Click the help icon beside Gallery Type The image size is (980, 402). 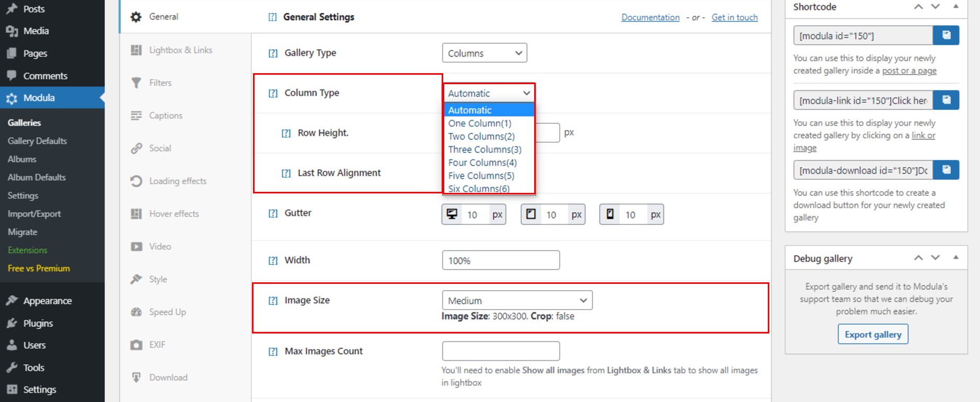pos(272,52)
